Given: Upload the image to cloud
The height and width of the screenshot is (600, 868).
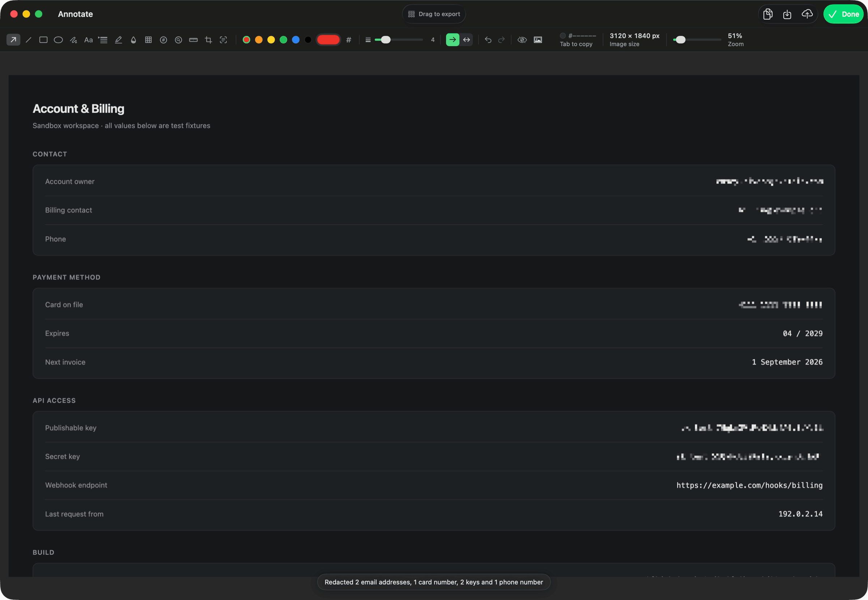Looking at the screenshot, I should (807, 14).
